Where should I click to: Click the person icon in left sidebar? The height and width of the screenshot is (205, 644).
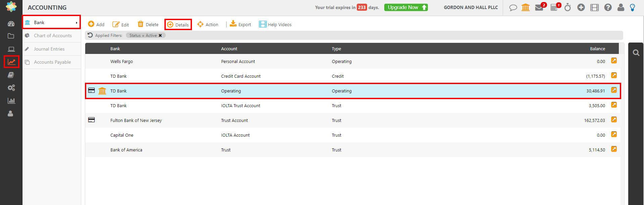(11, 114)
